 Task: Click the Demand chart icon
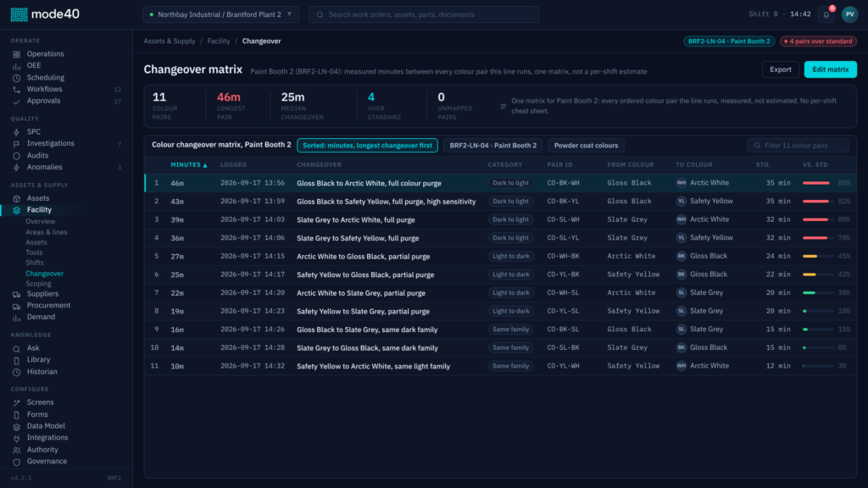tap(17, 318)
